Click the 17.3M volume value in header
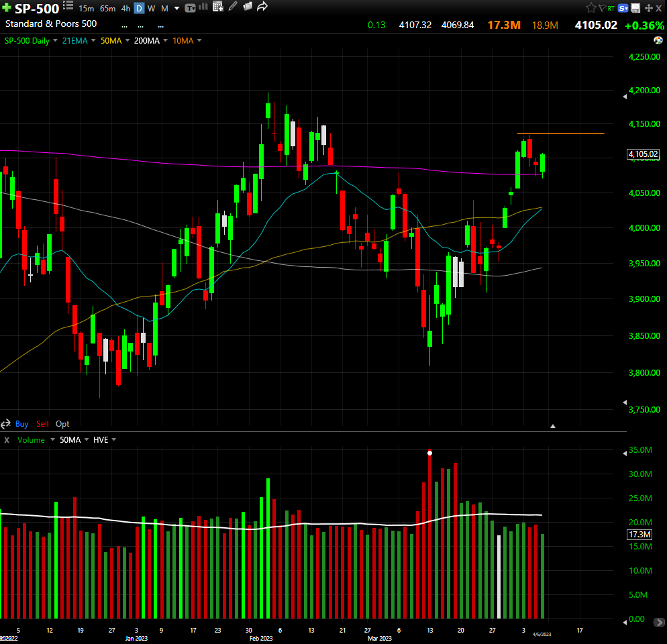 click(504, 25)
